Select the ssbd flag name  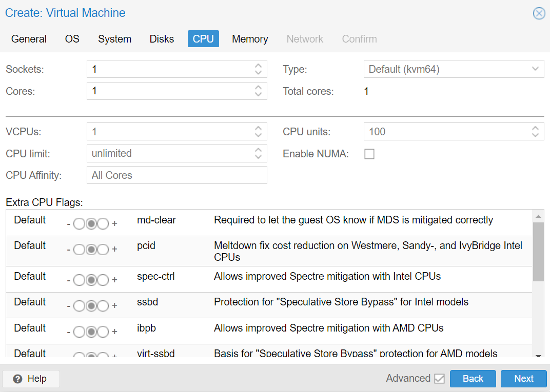point(147,302)
